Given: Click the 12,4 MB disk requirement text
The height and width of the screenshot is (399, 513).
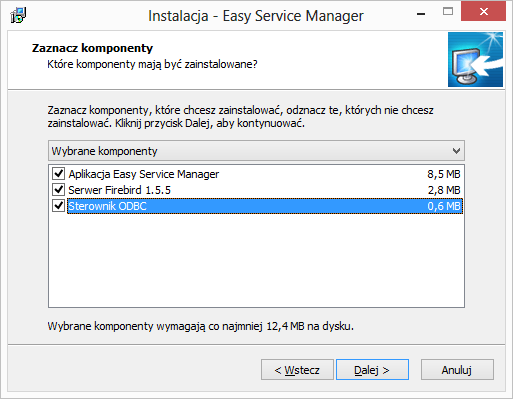Looking at the screenshot, I should click(x=200, y=326).
